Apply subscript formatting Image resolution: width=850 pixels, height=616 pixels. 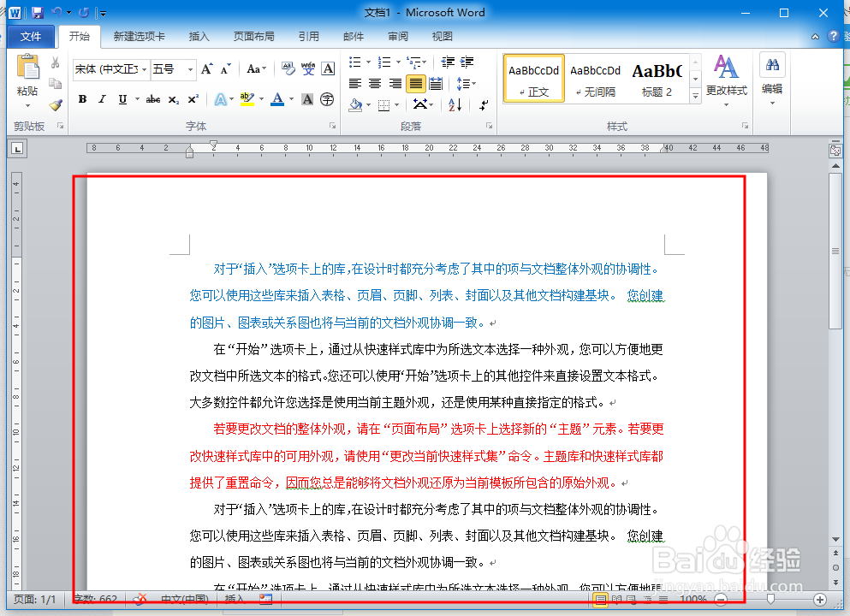point(171,97)
